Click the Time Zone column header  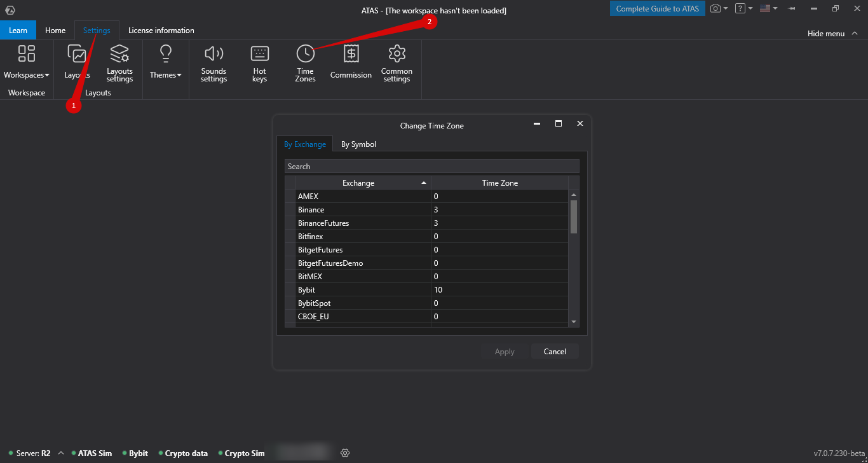click(x=500, y=183)
